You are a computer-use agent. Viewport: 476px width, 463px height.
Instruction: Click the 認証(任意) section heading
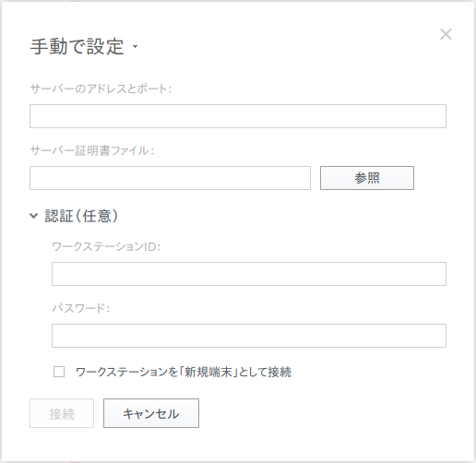click(x=81, y=216)
